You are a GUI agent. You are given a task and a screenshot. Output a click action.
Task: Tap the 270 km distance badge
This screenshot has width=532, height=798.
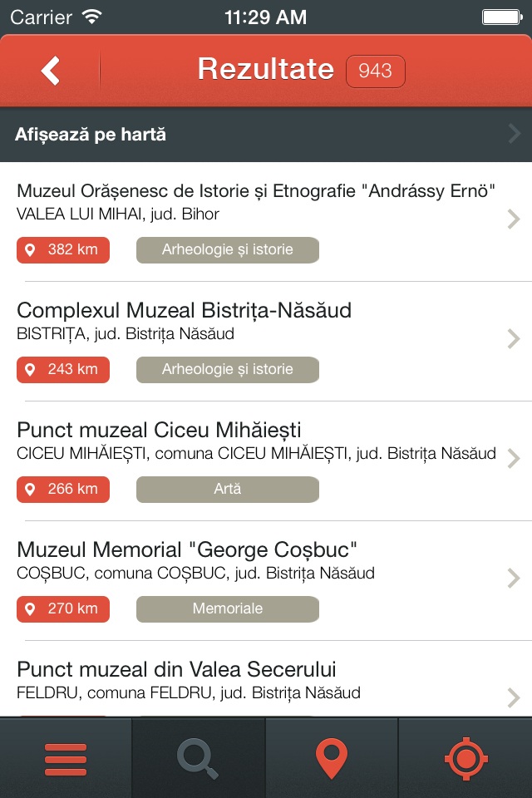63,608
